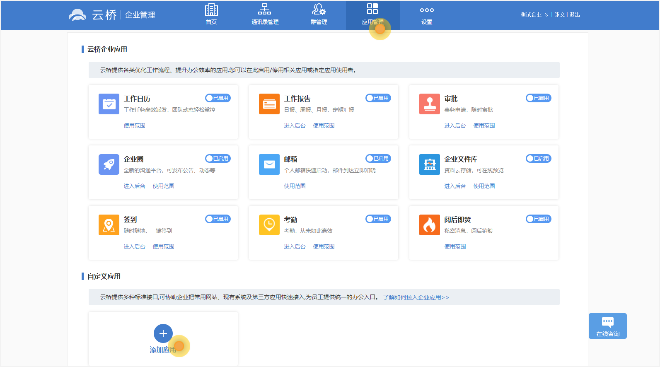
Task: Click the blue file library app icon
Action: click(429, 164)
